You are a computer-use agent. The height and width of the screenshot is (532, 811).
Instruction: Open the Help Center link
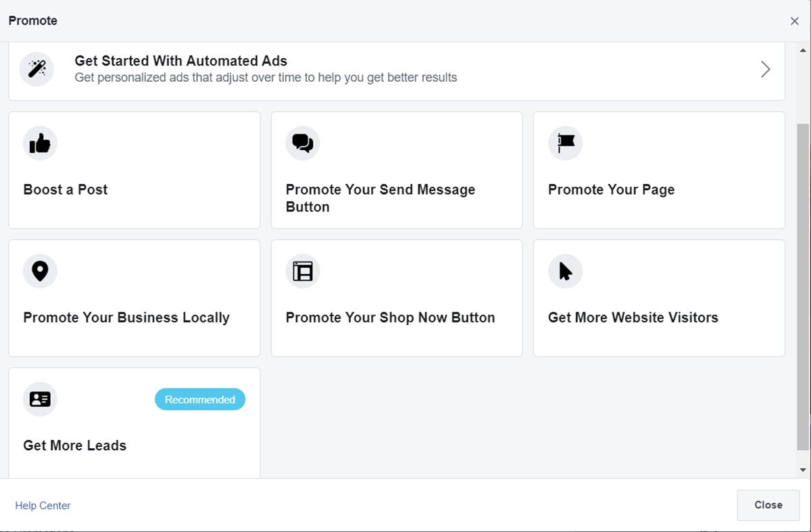tap(43, 506)
